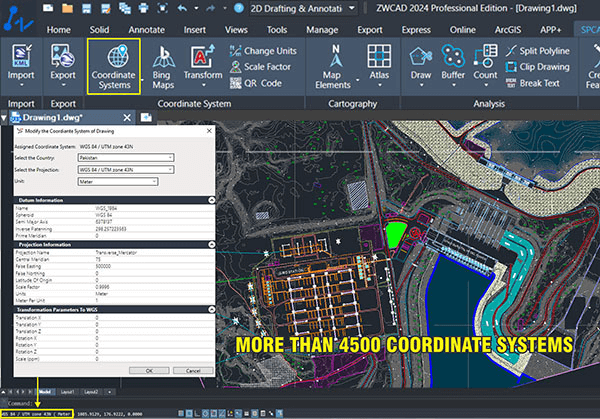Switch to the Insert ribbon tab
Viewport: 600px width, 419px height.
tap(195, 30)
